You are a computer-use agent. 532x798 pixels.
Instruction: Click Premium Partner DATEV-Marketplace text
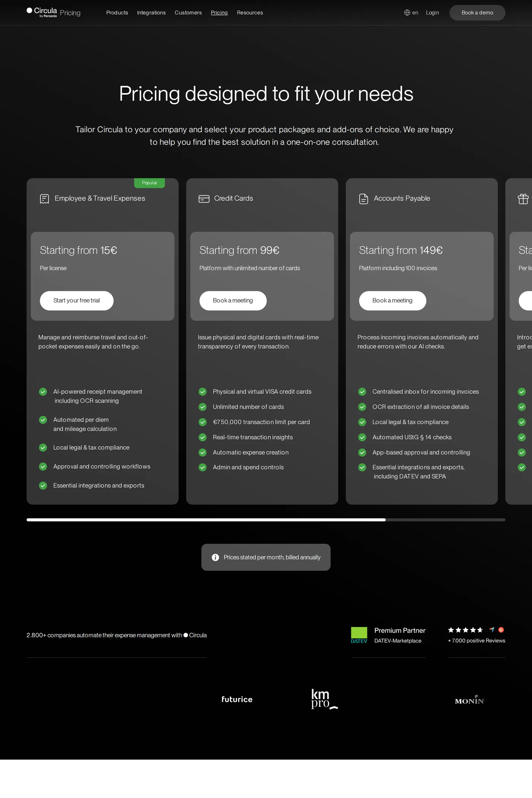pyautogui.click(x=400, y=635)
